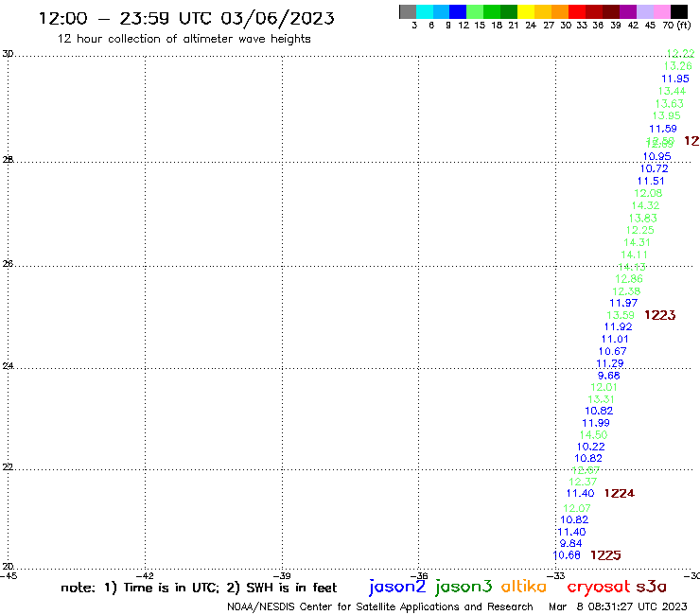Select the reading 12.07
The height and width of the screenshot is (615, 700).
coord(577,508)
